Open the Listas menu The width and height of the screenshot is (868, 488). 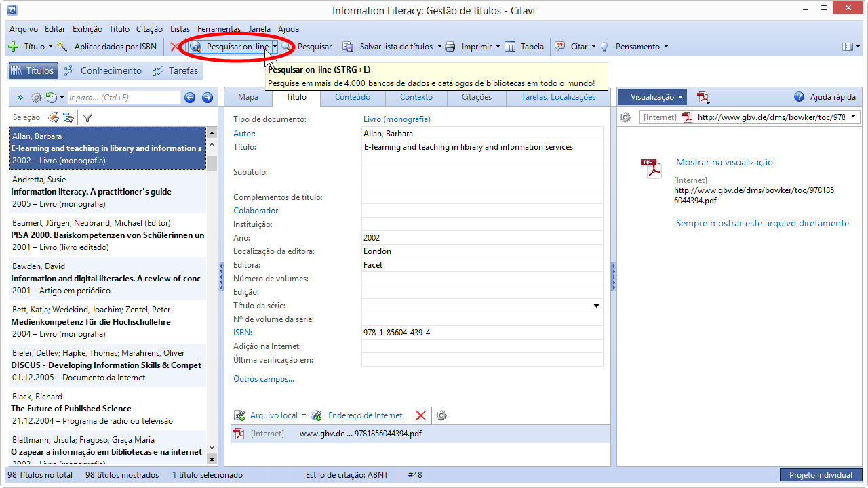(x=180, y=29)
